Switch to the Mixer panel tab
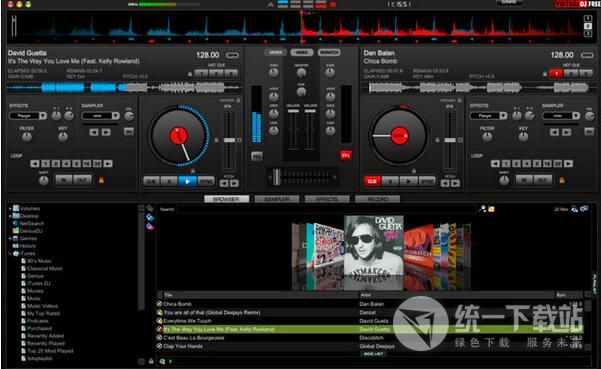 (x=276, y=52)
